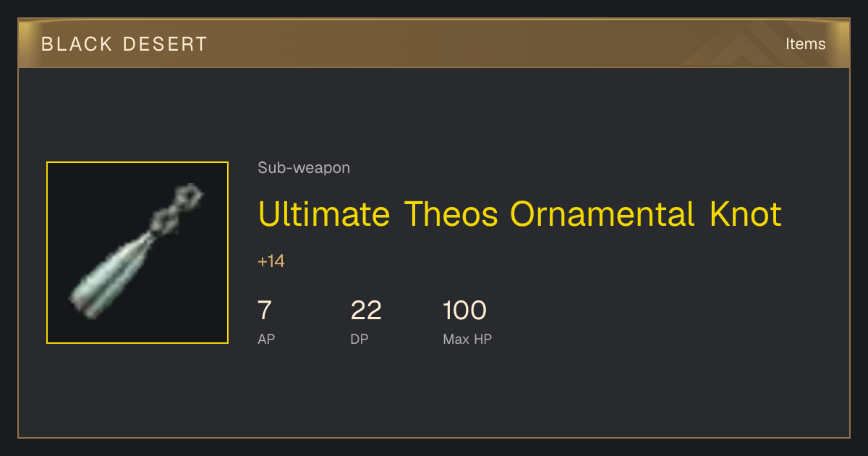Click the +14 enhancement level text
868x456 pixels.
tap(271, 261)
